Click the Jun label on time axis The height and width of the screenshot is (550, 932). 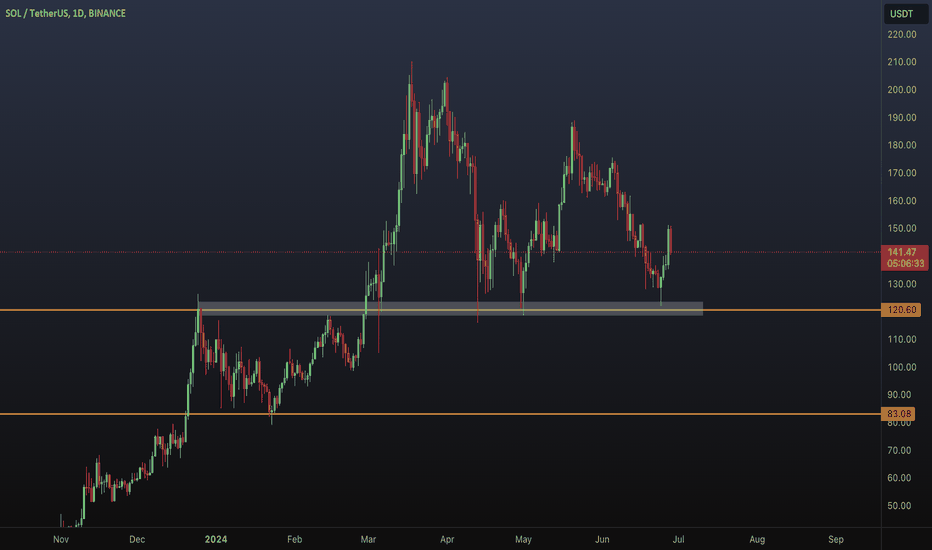tap(602, 540)
